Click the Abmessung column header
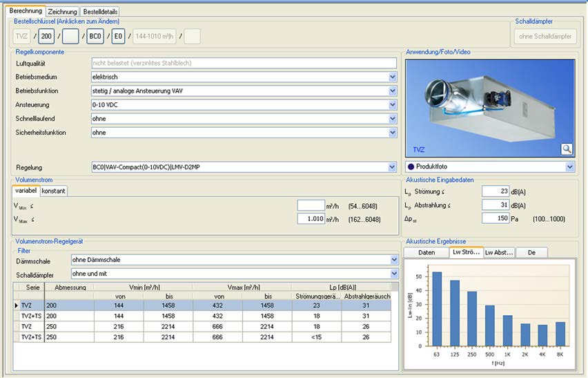 [x=70, y=287]
